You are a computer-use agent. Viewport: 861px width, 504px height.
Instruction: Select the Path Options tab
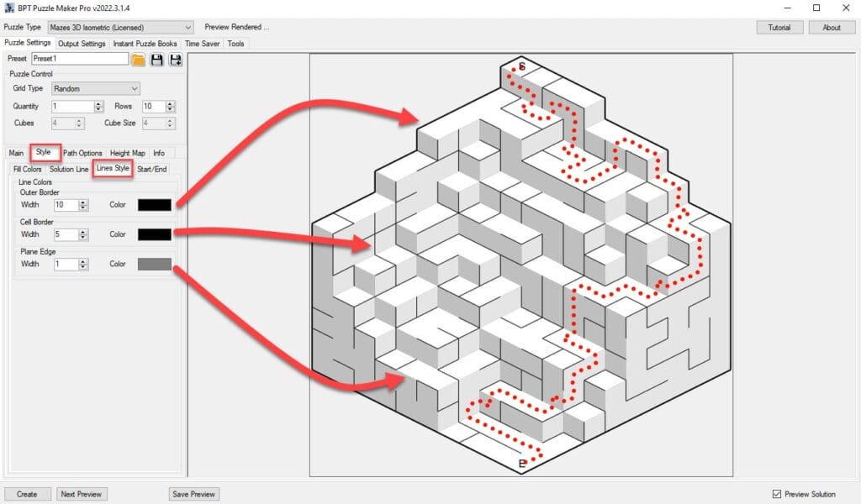[x=82, y=153]
